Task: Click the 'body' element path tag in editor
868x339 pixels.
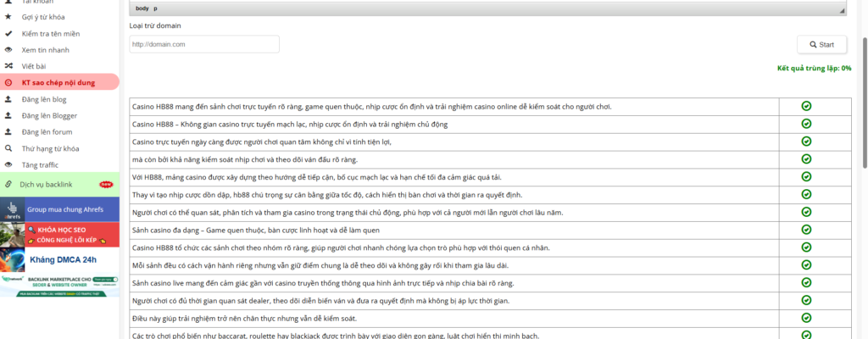Action: point(142,8)
